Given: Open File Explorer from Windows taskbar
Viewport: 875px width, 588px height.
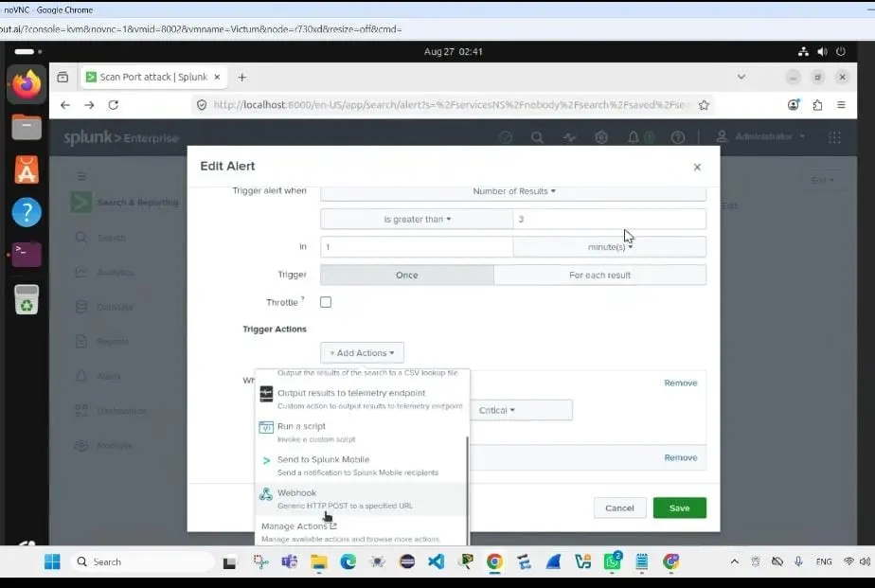Looking at the screenshot, I should (x=318, y=561).
